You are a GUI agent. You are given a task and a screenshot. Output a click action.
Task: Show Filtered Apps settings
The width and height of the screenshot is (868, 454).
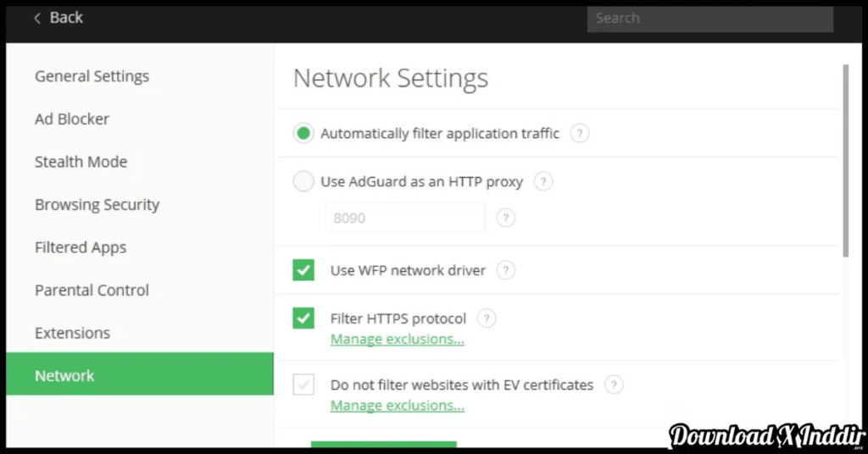click(x=81, y=247)
